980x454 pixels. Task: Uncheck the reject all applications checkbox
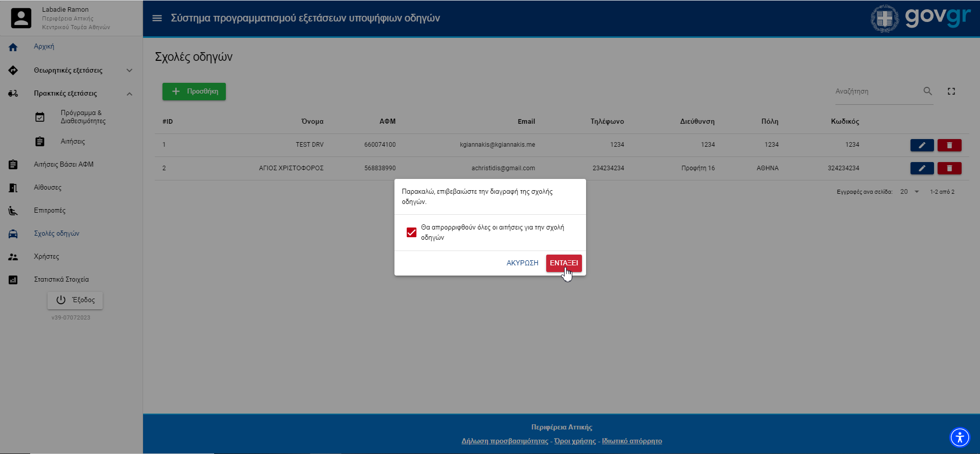click(411, 233)
